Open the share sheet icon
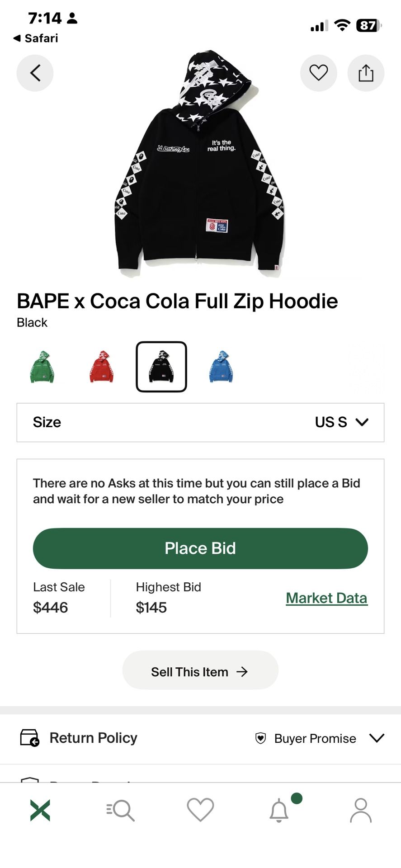Image resolution: width=401 pixels, height=868 pixels. [366, 73]
